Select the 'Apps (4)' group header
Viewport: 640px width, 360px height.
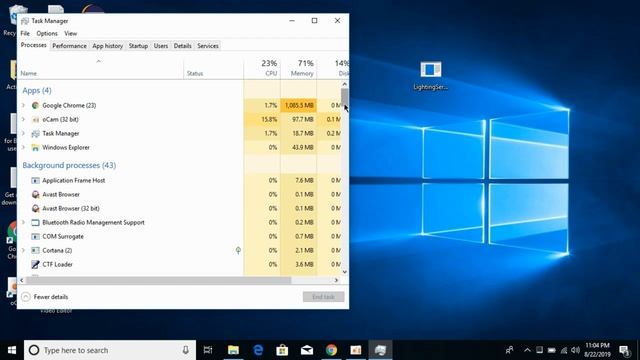37,90
